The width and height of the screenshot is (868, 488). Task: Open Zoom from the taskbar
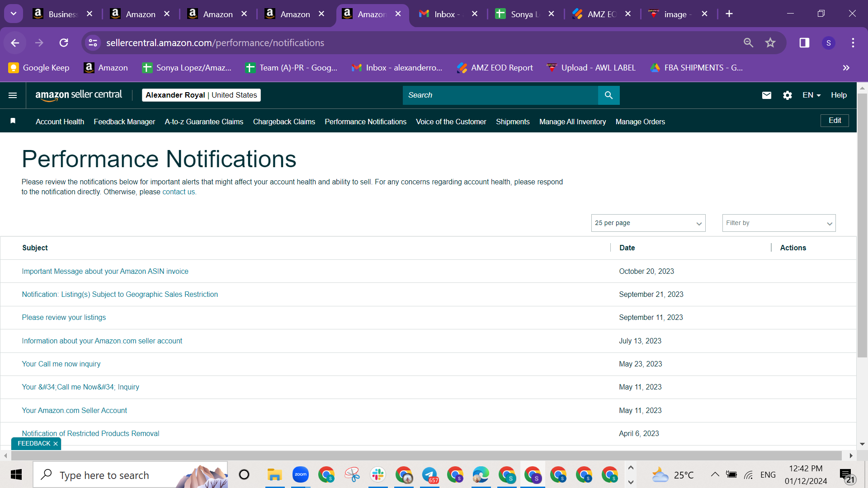pos(300,475)
